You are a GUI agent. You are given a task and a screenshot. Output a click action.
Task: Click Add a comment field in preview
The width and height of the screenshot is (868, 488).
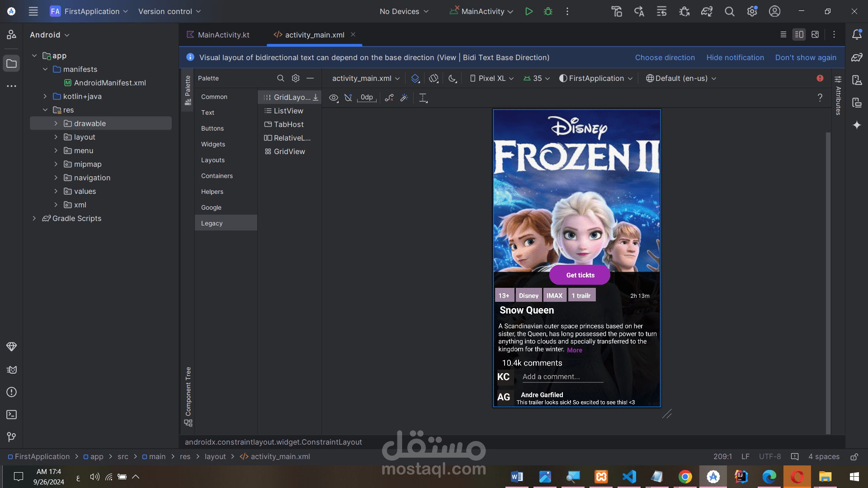[x=563, y=377]
